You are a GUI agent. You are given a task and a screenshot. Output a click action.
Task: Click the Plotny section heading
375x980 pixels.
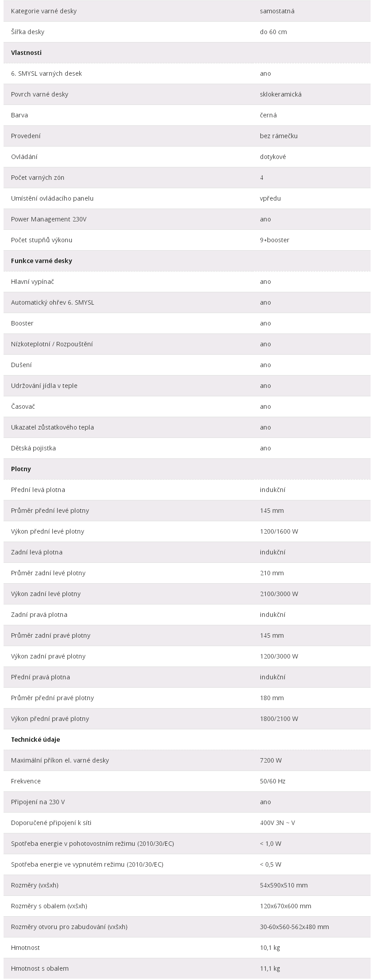coord(21,469)
